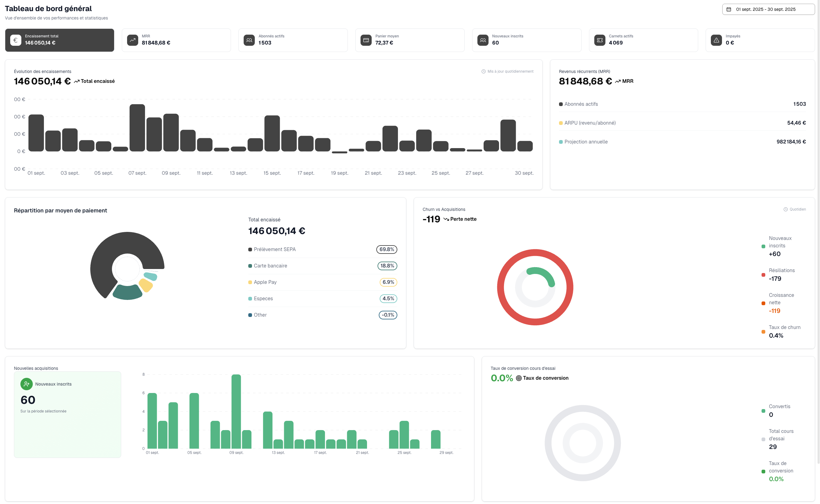820x504 pixels.
Task: Click the users icon on Nouveaux inscrits card
Action: (x=483, y=40)
